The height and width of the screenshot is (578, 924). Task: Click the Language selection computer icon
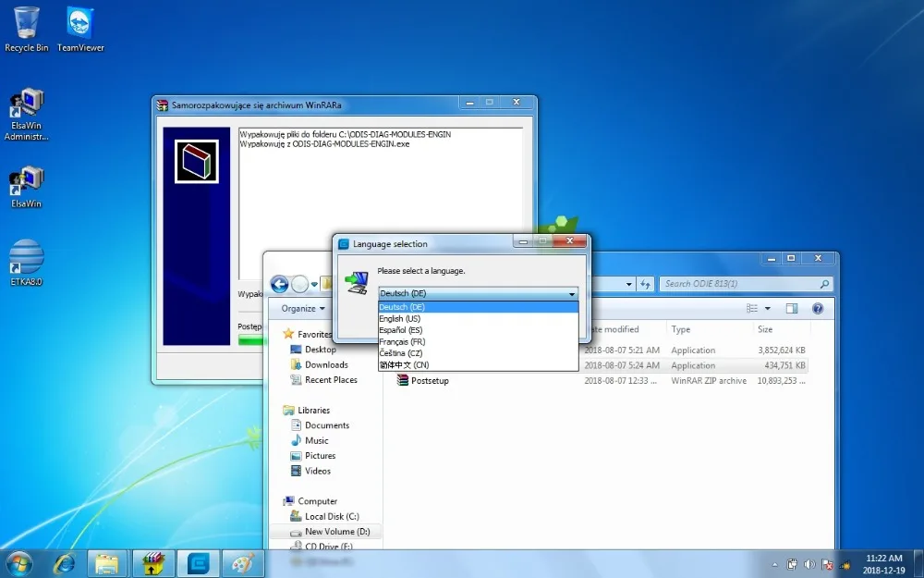click(x=357, y=282)
